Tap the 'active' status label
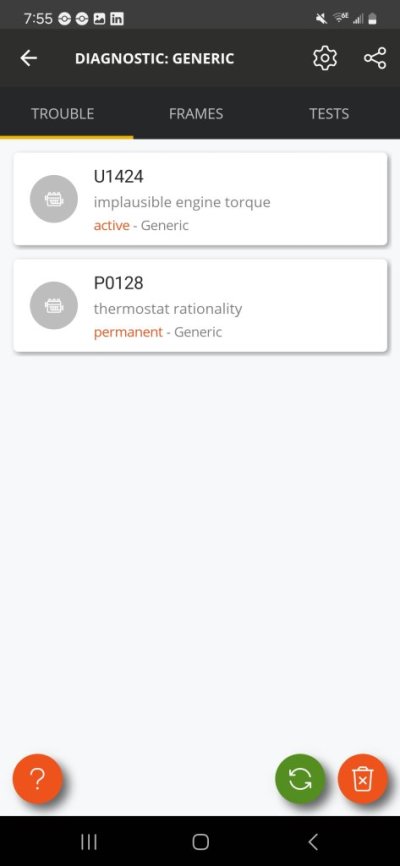Viewport: 400px width, 866px height. (112, 225)
